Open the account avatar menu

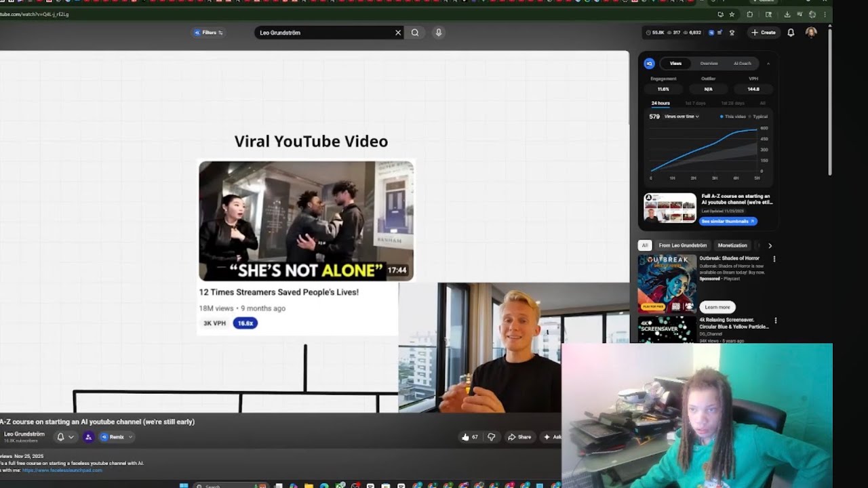(811, 33)
